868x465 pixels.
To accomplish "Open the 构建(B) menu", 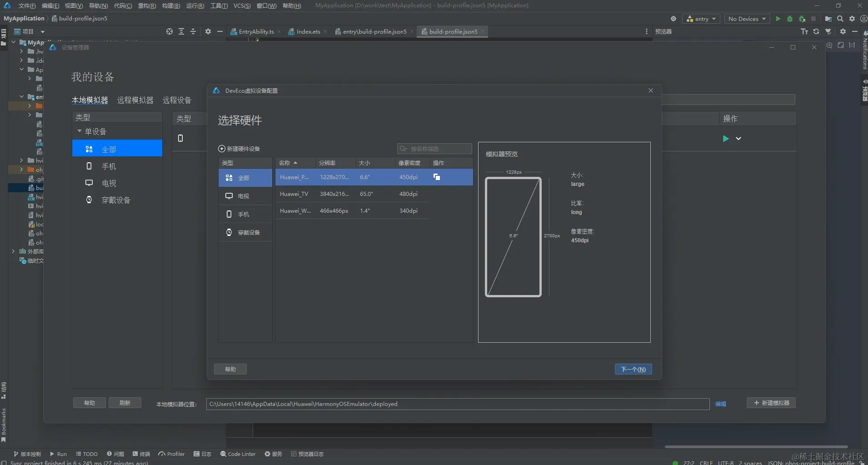I will (x=171, y=5).
